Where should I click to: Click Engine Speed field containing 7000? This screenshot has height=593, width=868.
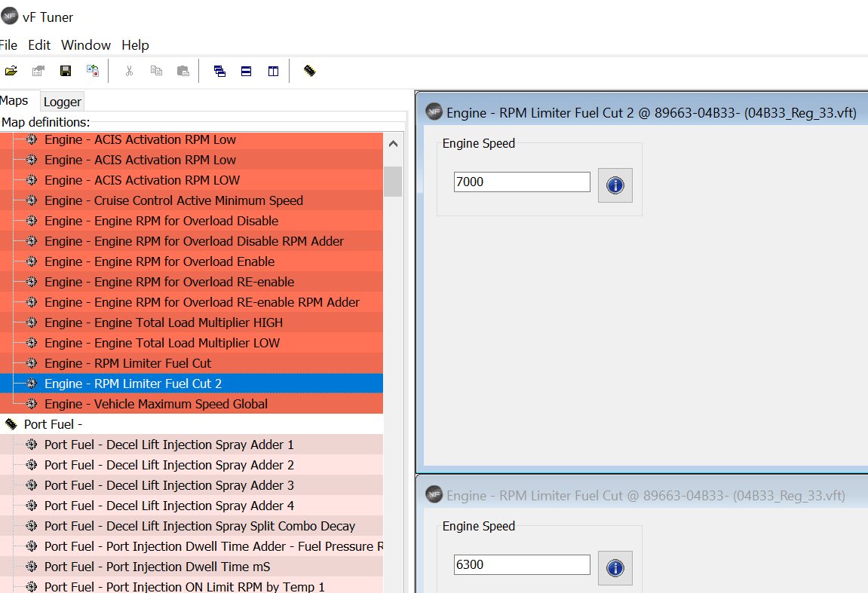[x=522, y=182]
